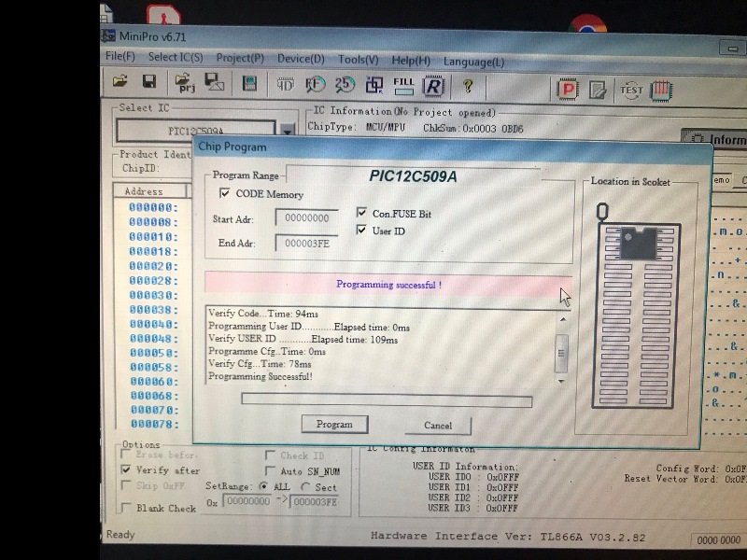Image resolution: width=747 pixels, height=560 pixels.
Task: Click the Save floppy disk icon
Action: (148, 83)
